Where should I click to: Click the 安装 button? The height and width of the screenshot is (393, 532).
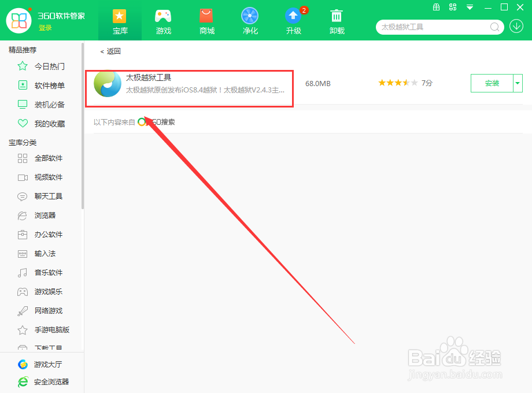click(x=492, y=83)
